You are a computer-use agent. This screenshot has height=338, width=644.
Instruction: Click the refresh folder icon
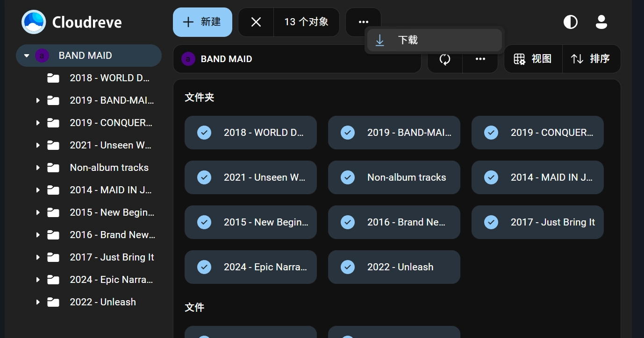pyautogui.click(x=445, y=59)
